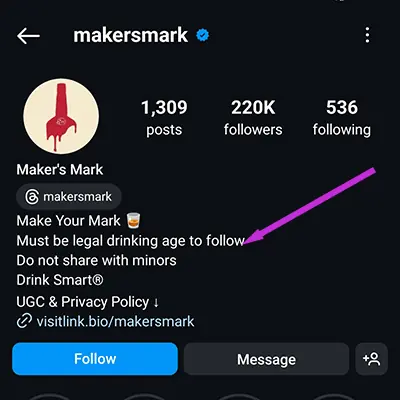Tap the Maker's Mark display name
Screen dimensions: 400x400
(60, 169)
